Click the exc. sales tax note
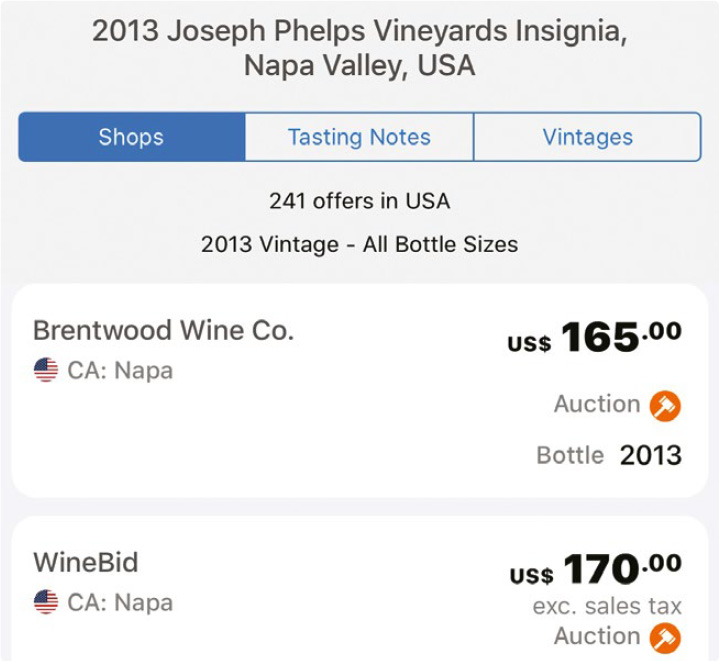This screenshot has height=661, width=719. pyautogui.click(x=607, y=606)
